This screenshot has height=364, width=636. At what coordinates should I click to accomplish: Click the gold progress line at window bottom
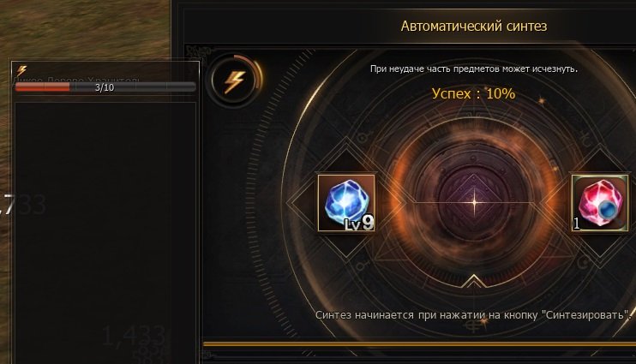tap(419, 344)
